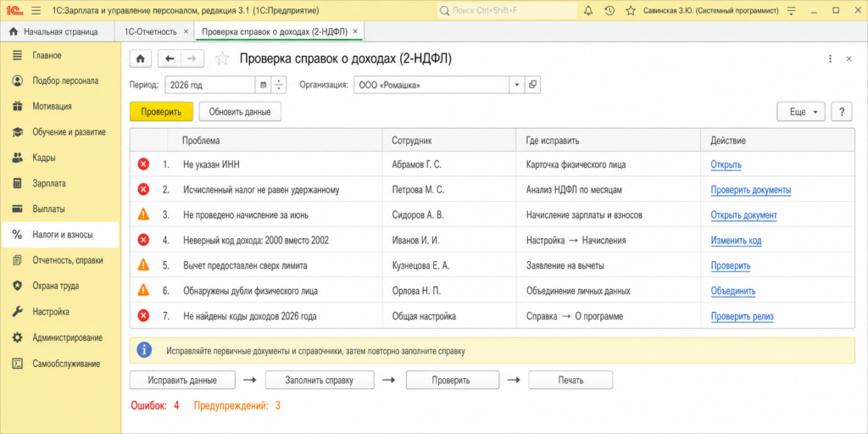Viewport: 868px width, 434px height.
Task: Open Выплаты section in sidebar
Action: click(60, 209)
